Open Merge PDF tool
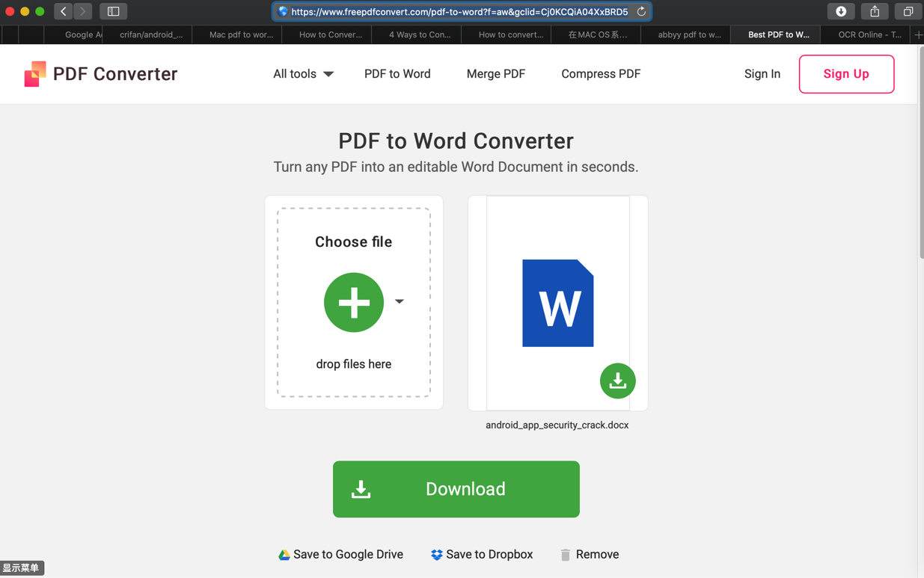 496,74
